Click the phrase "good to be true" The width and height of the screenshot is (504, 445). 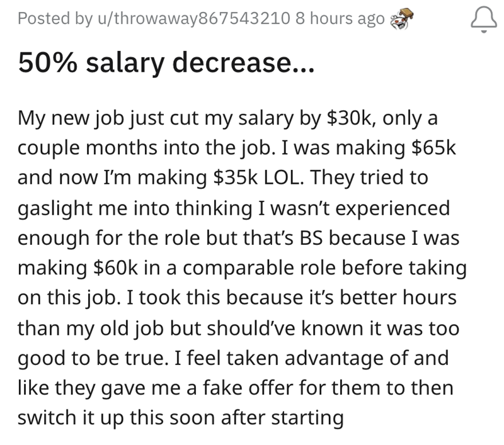click(90, 359)
